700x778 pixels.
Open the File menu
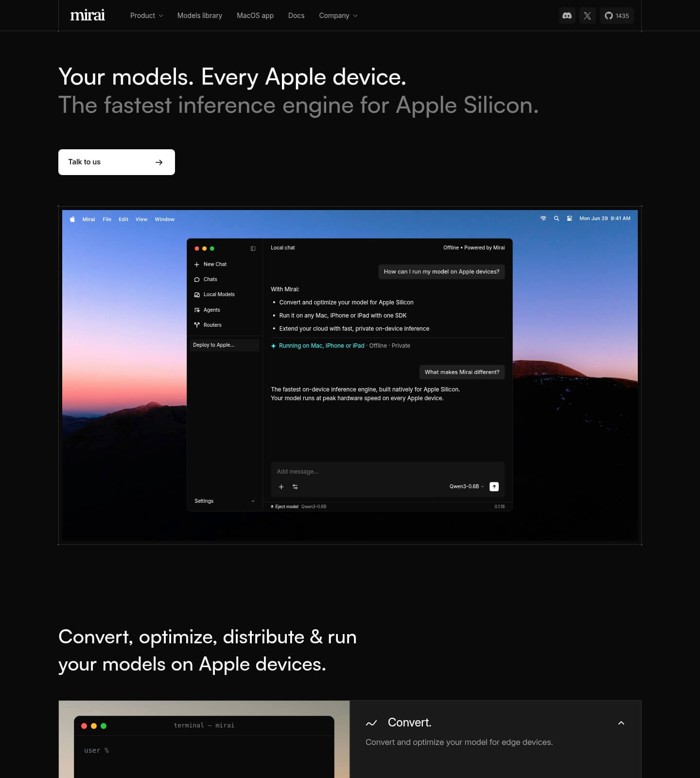click(107, 219)
